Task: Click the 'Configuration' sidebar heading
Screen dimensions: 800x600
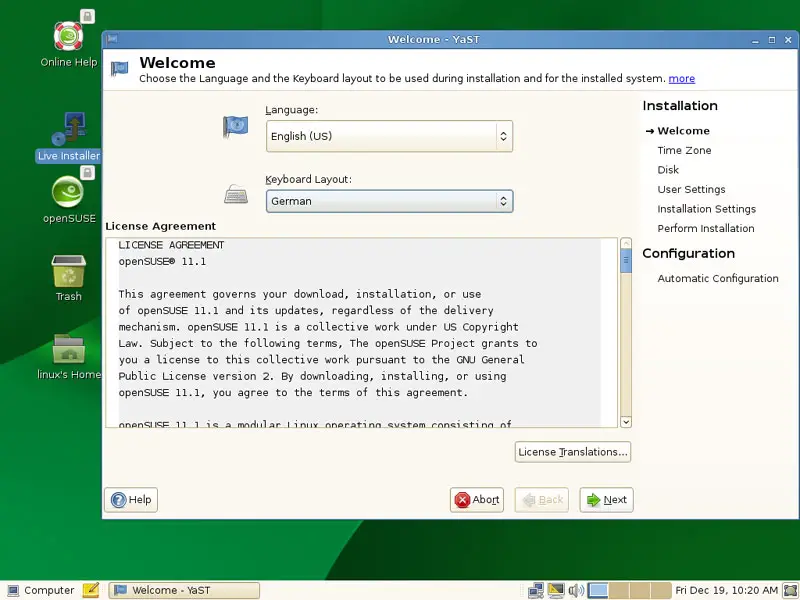Action: point(688,253)
